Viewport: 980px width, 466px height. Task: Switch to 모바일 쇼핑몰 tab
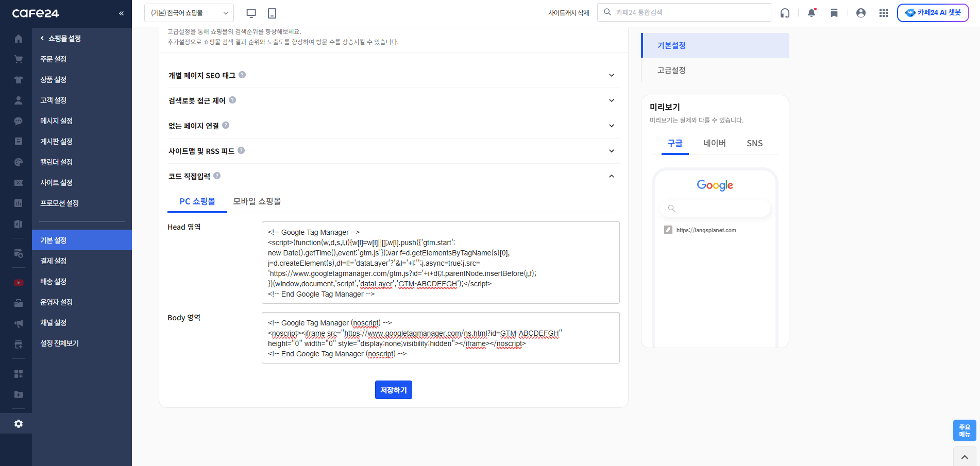coord(257,201)
